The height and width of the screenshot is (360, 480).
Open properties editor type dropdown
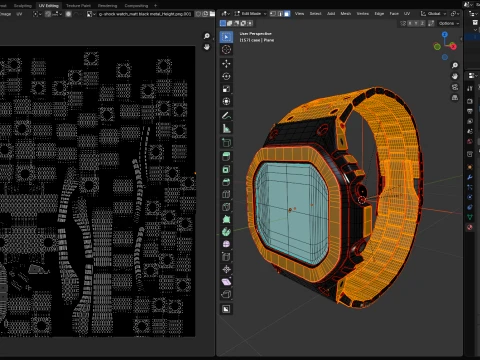(472, 76)
